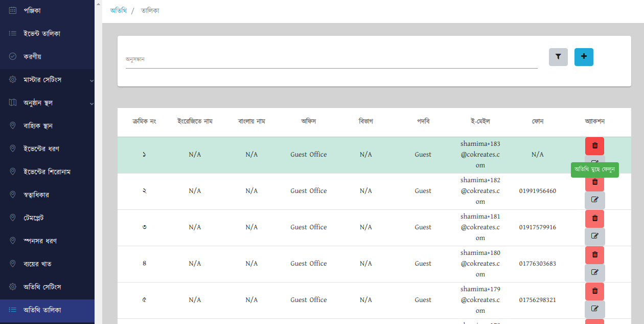Click the ইংরেজিতে নাম column header

pyautogui.click(x=195, y=122)
